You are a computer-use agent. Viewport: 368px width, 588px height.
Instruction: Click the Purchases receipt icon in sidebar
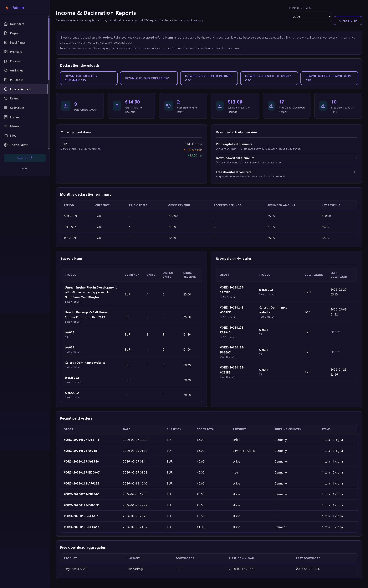click(x=6, y=80)
